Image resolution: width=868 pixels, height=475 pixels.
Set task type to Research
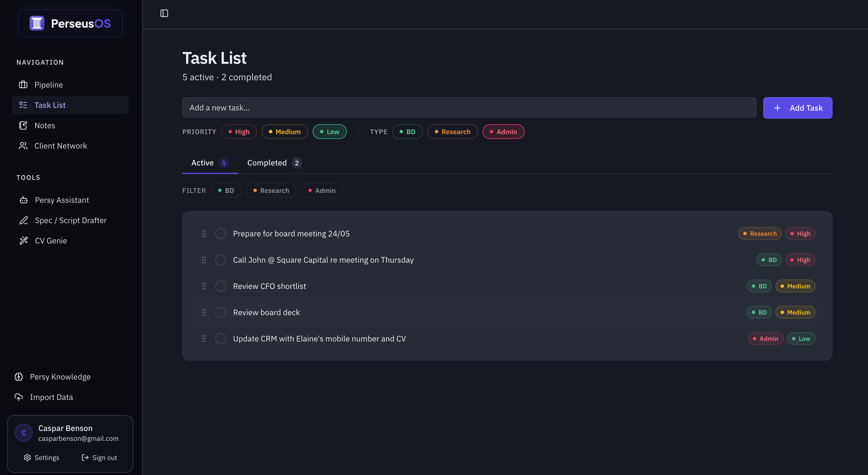coord(453,132)
